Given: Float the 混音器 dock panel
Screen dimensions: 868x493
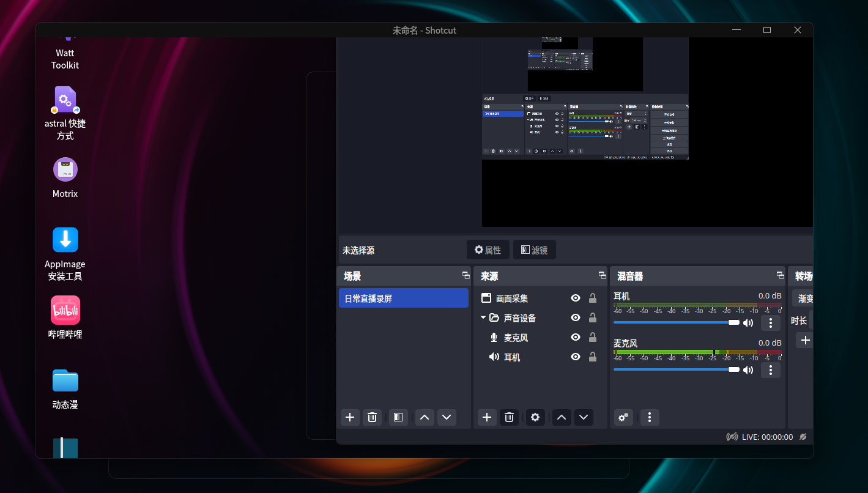Looking at the screenshot, I should pyautogui.click(x=780, y=275).
